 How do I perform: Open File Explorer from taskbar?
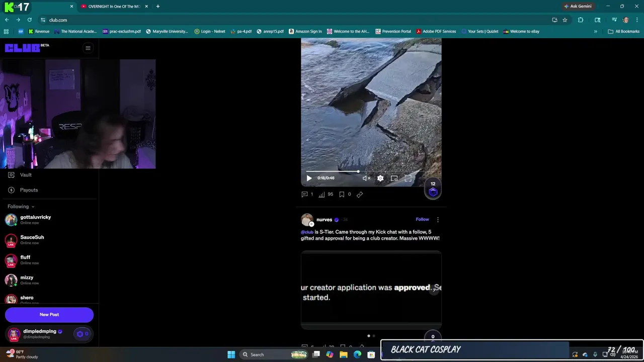pos(344,354)
